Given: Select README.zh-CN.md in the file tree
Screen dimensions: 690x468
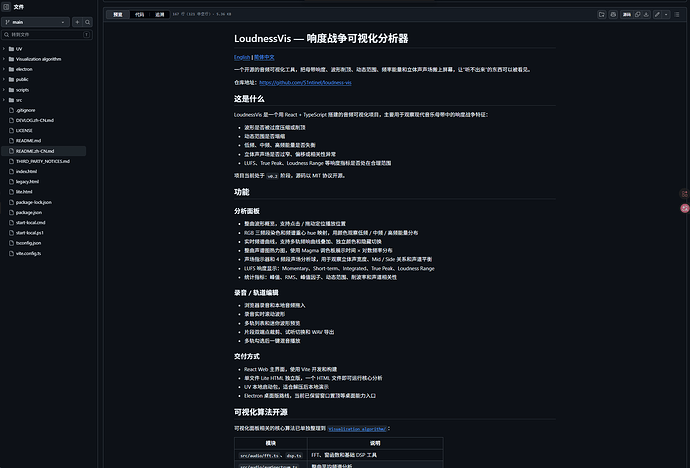Looking at the screenshot, I should 44,151.
